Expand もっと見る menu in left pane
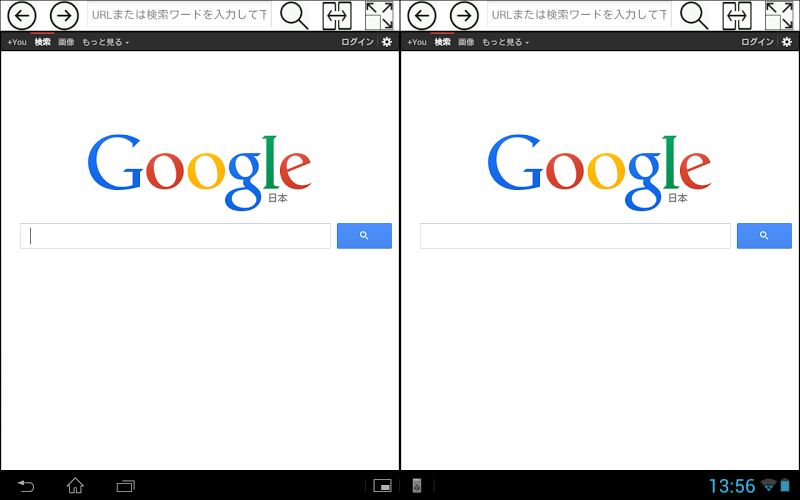Screen dimensions: 800x500 [106, 42]
